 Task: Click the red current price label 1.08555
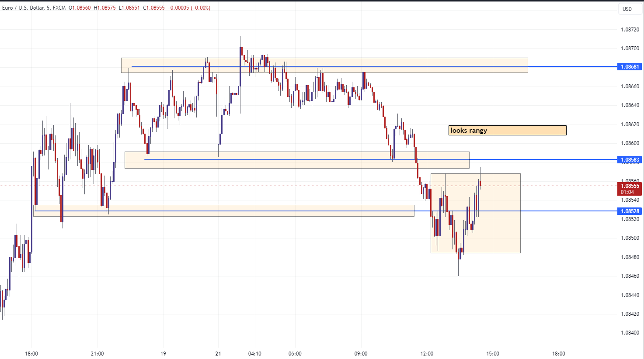point(630,186)
